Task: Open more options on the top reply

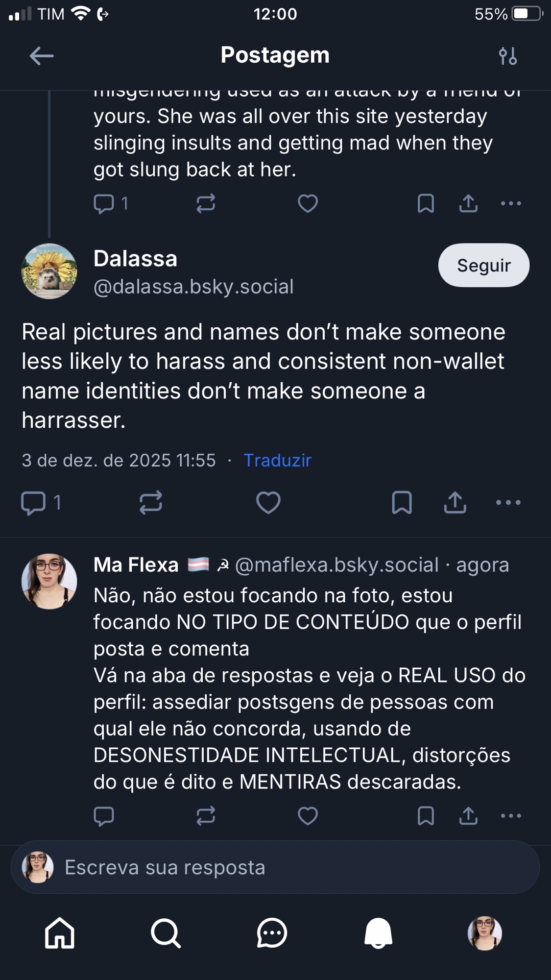Action: pyautogui.click(x=511, y=203)
